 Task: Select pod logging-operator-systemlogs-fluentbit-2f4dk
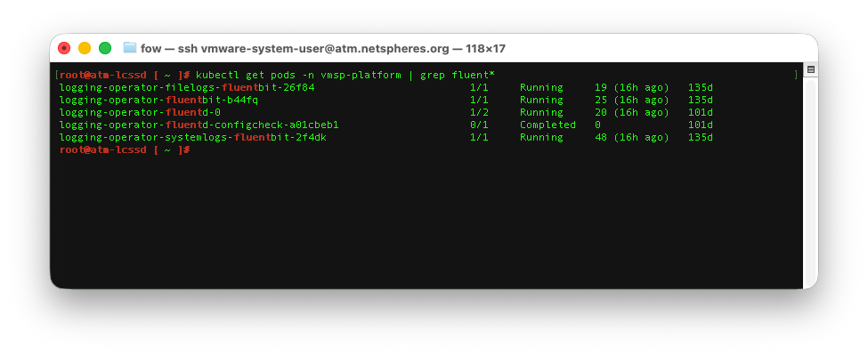click(x=192, y=137)
